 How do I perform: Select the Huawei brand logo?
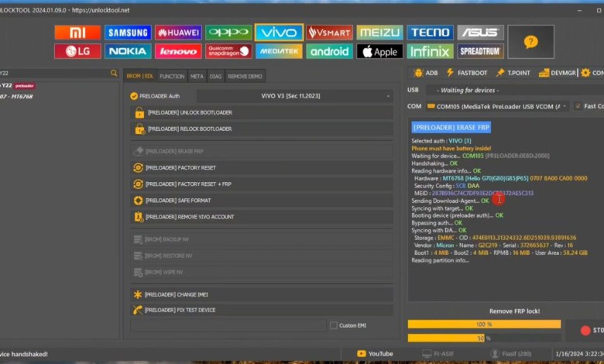pyautogui.click(x=178, y=33)
